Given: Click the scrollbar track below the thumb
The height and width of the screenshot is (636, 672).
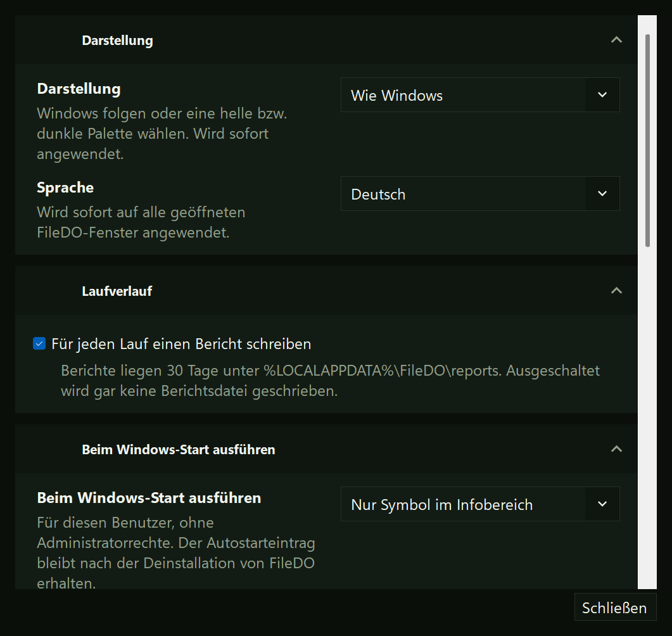Looking at the screenshot, I should pos(647,418).
